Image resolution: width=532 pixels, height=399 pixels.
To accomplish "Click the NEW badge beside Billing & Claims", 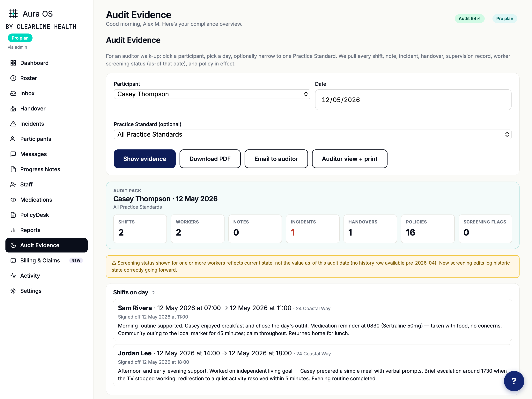I will [76, 261].
